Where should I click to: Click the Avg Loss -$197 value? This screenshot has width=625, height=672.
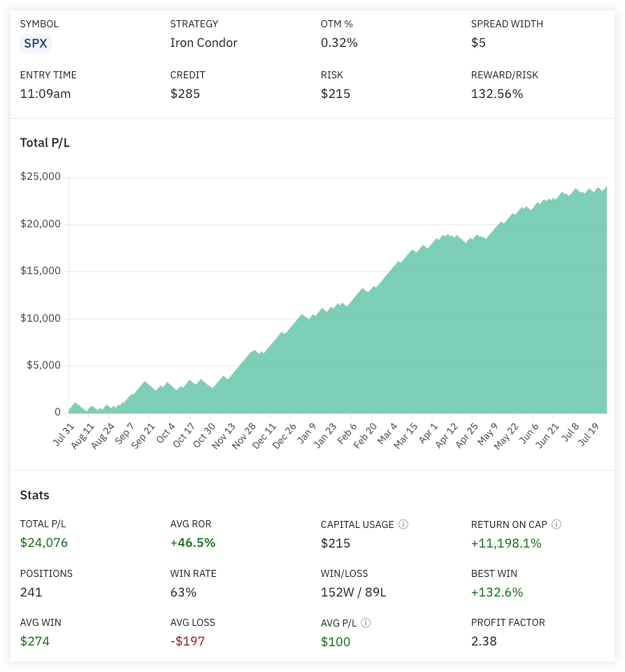coord(187,641)
